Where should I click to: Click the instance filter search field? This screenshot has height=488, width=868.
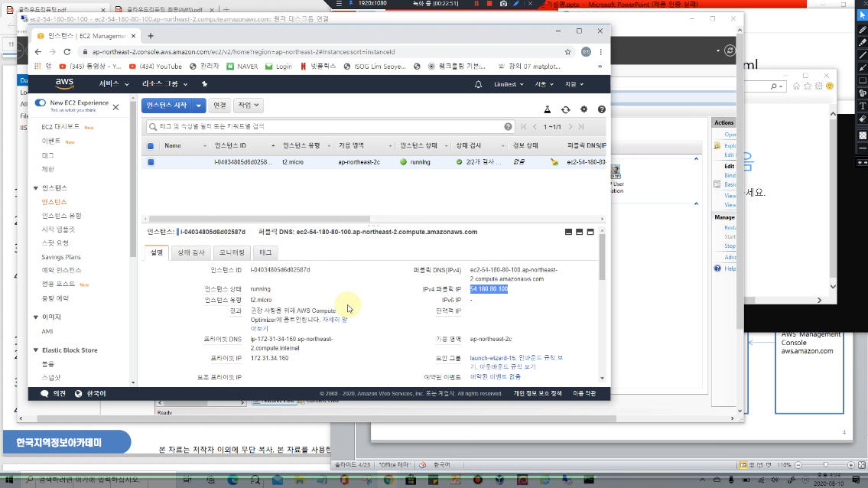[x=330, y=127]
